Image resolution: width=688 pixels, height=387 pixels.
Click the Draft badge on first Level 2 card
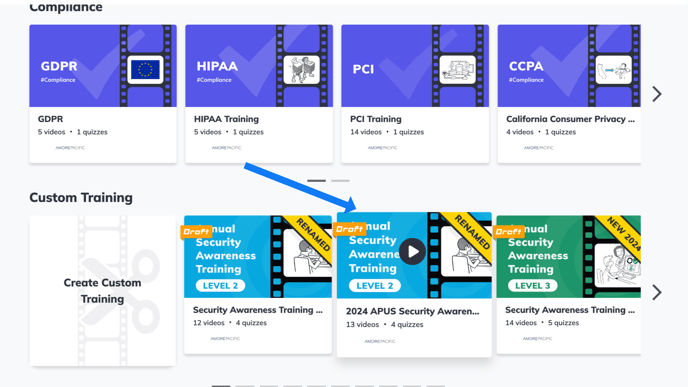point(196,231)
